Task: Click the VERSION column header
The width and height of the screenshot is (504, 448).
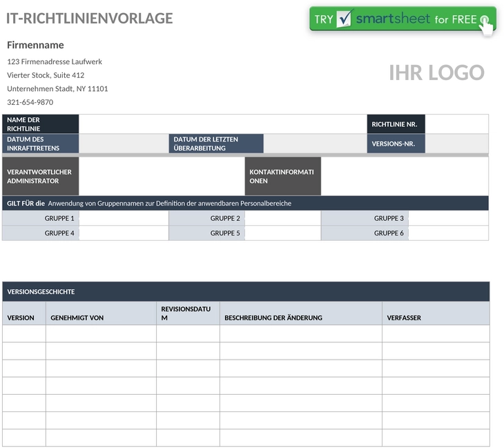Action: pos(24,313)
